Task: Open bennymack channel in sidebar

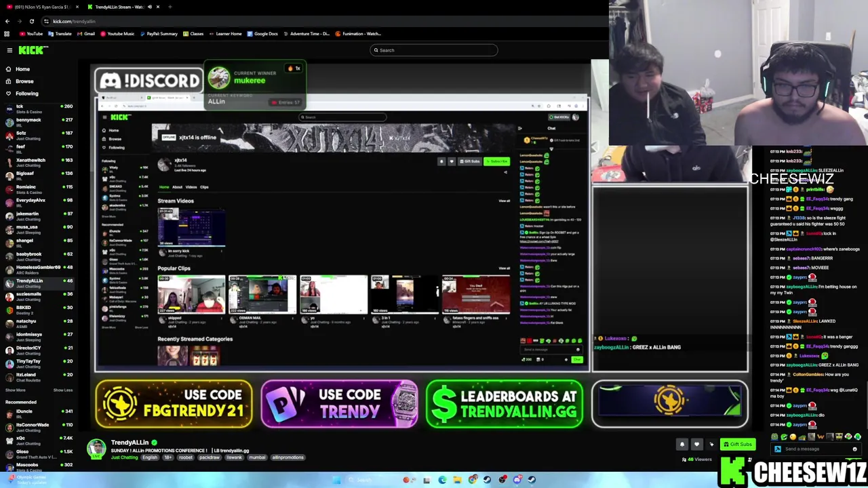Action: pos(39,122)
